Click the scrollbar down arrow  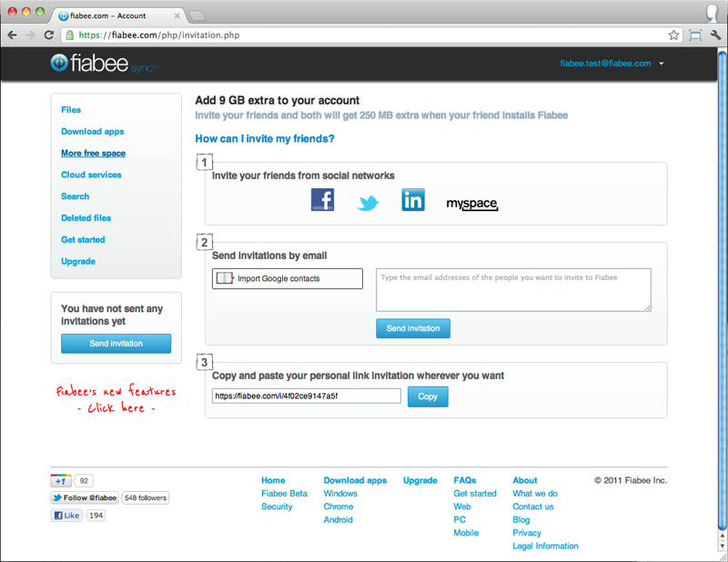tap(723, 546)
